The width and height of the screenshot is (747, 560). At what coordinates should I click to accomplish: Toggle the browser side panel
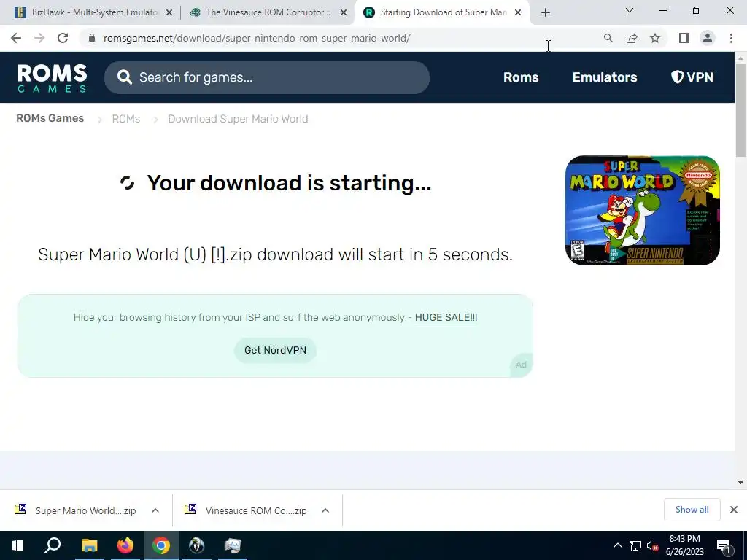pyautogui.click(x=684, y=38)
